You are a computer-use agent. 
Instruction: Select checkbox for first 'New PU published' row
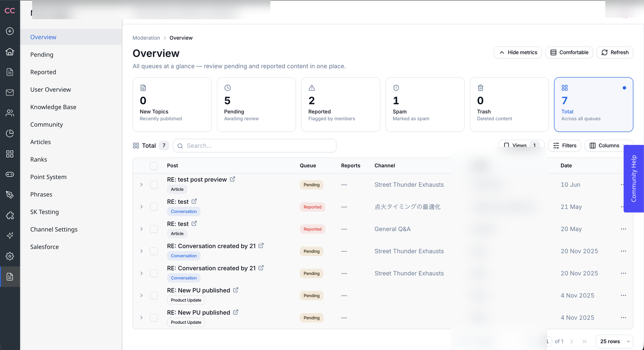click(x=154, y=295)
